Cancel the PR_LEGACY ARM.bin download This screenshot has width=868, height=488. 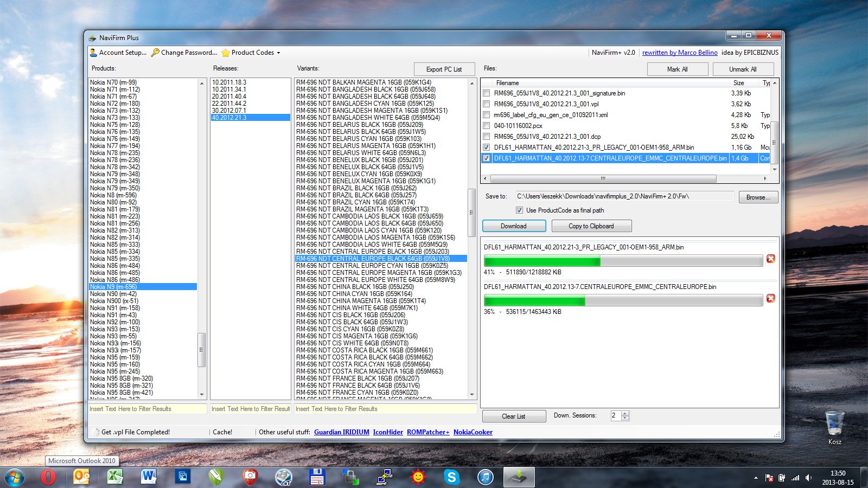coord(770,259)
